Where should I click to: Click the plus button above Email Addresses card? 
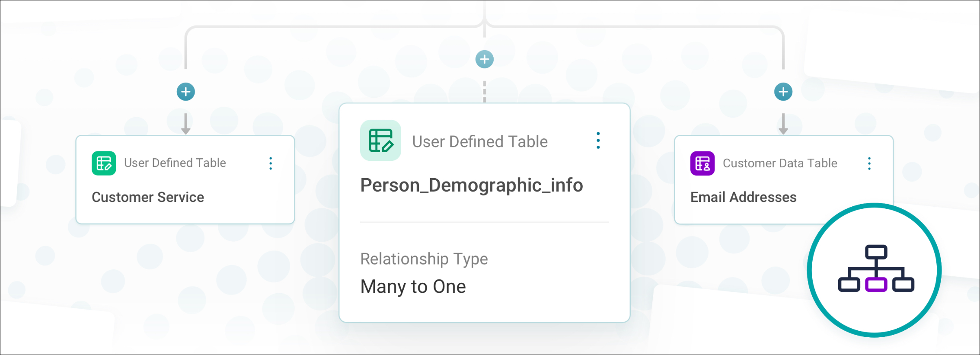[x=783, y=92]
